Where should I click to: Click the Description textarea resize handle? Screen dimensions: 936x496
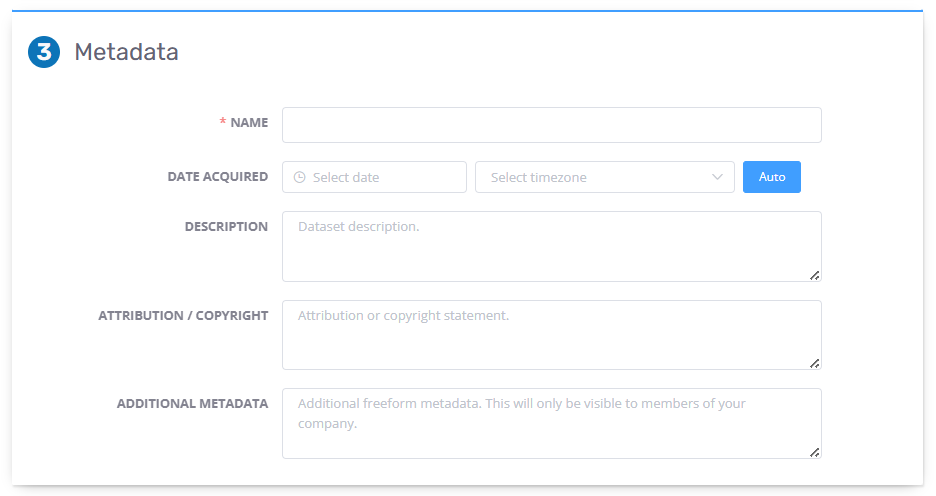[814, 275]
